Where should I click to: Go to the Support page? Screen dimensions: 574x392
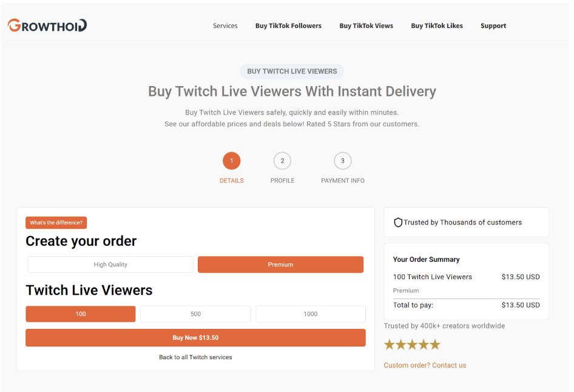493,26
